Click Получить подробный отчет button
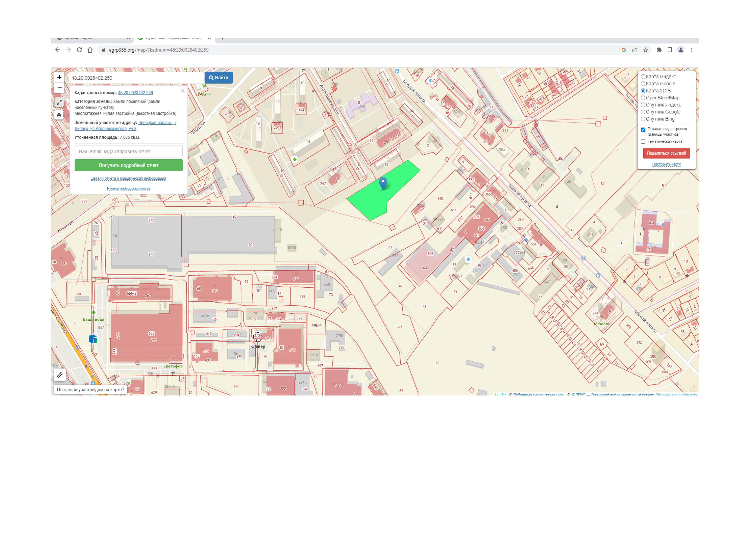 (128, 165)
